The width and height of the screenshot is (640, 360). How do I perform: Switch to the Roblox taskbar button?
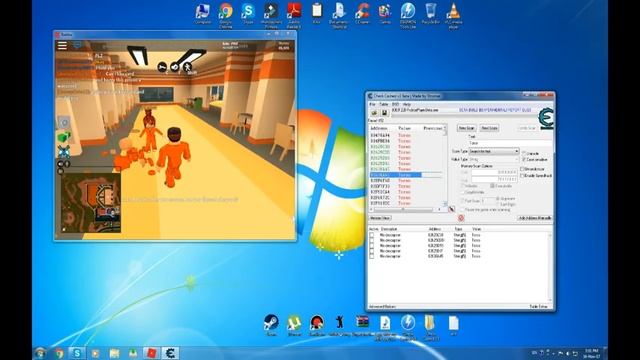click(151, 353)
